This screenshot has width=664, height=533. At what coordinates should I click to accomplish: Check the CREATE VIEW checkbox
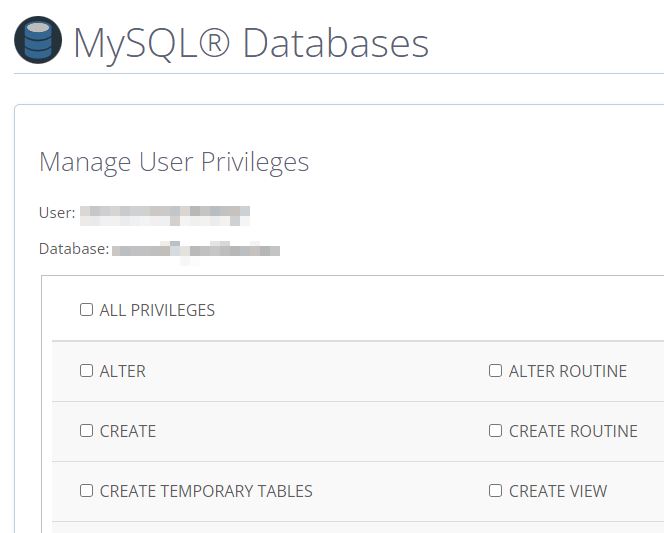495,491
